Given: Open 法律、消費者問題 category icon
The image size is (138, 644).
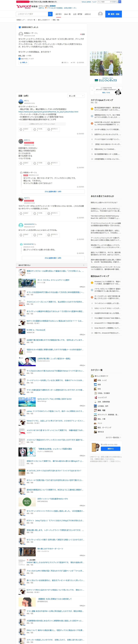Looking at the screenshot, I should click(x=95, y=402).
